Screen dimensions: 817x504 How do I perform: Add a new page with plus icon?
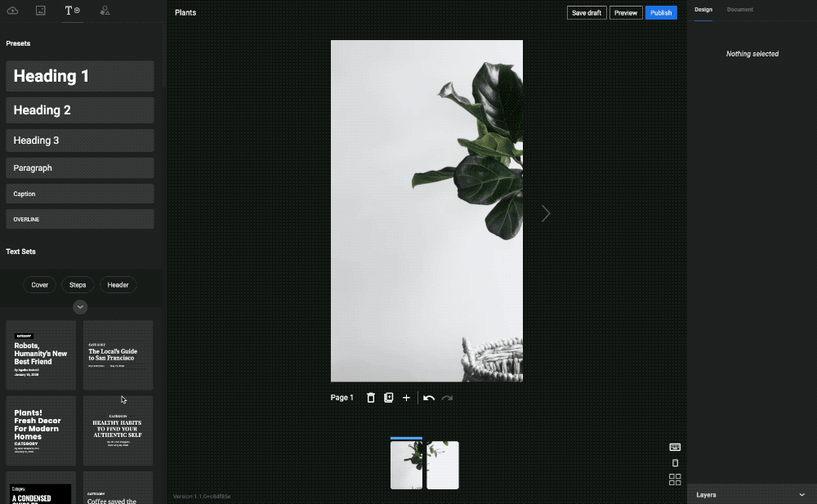pyautogui.click(x=406, y=398)
